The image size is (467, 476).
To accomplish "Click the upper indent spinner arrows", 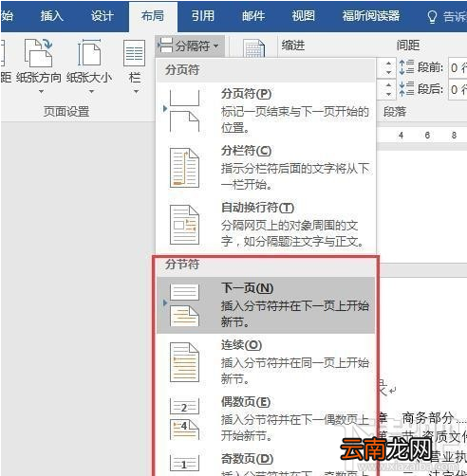I will pyautogui.click(x=388, y=67).
